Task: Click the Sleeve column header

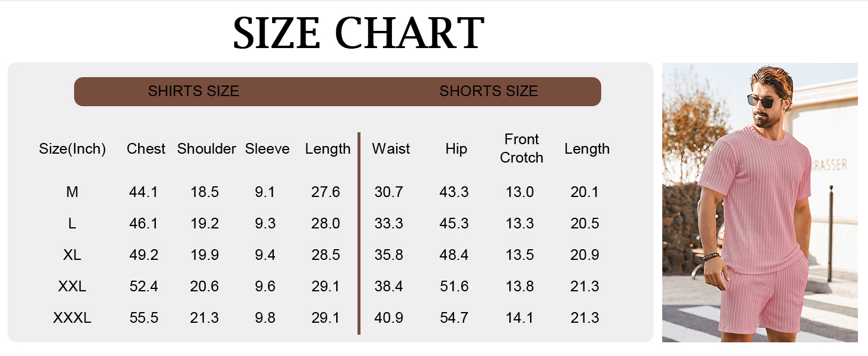Action: 267,149
